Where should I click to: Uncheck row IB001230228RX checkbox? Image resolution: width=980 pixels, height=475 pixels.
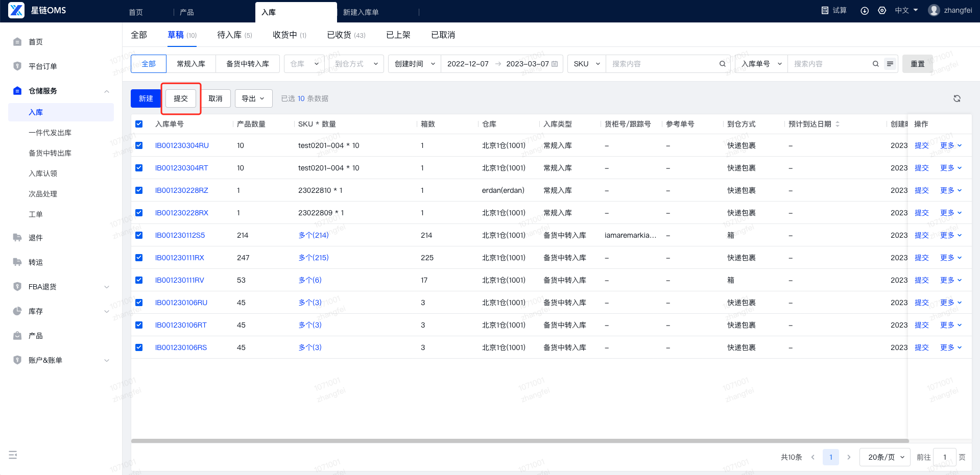pyautogui.click(x=139, y=213)
